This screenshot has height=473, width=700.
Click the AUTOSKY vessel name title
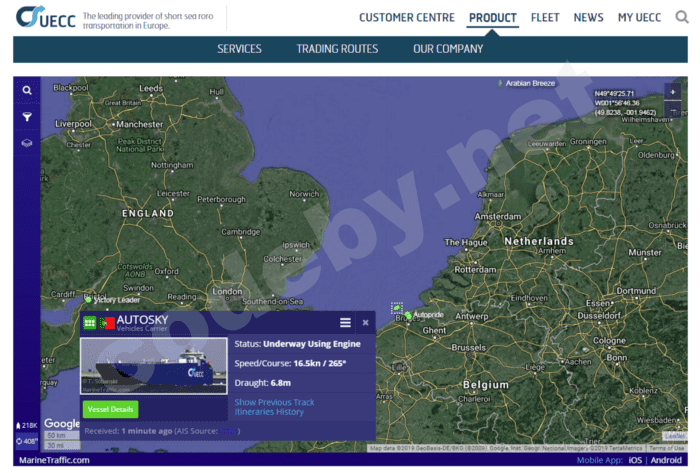(x=142, y=319)
